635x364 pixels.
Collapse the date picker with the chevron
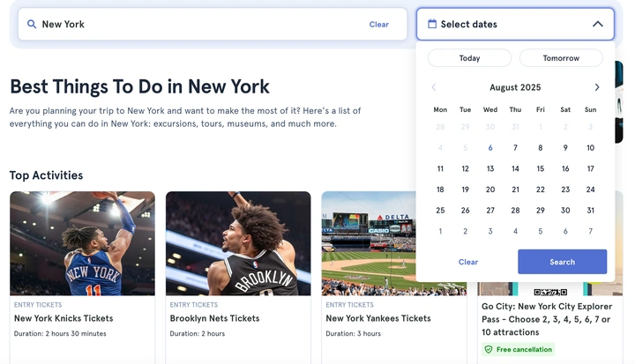point(597,25)
